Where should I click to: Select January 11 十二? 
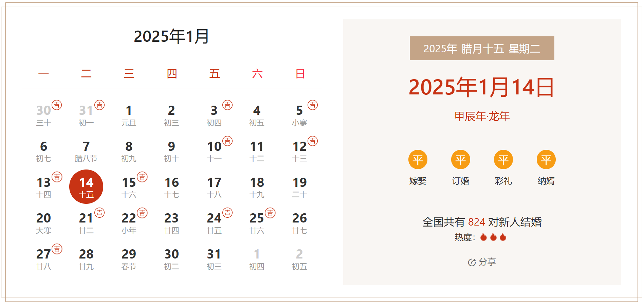click(x=257, y=151)
